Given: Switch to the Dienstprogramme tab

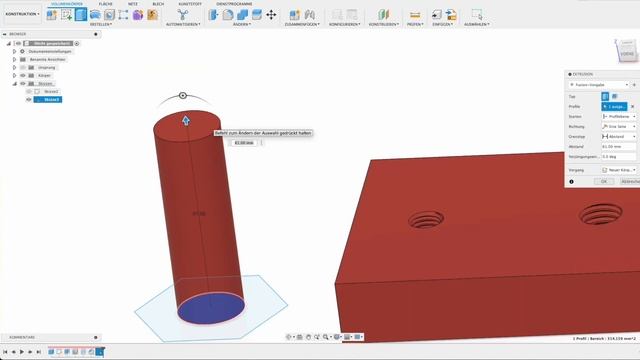Looking at the screenshot, I should (234, 4).
